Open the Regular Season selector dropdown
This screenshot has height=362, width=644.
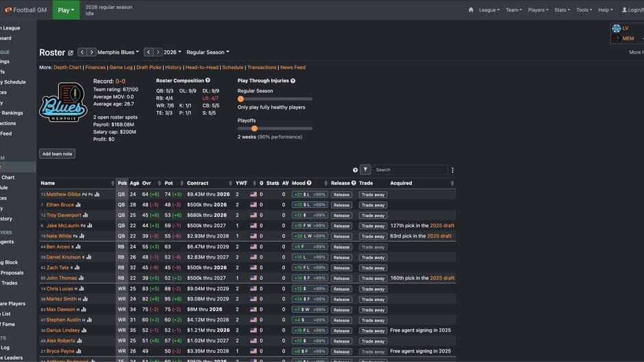point(208,52)
